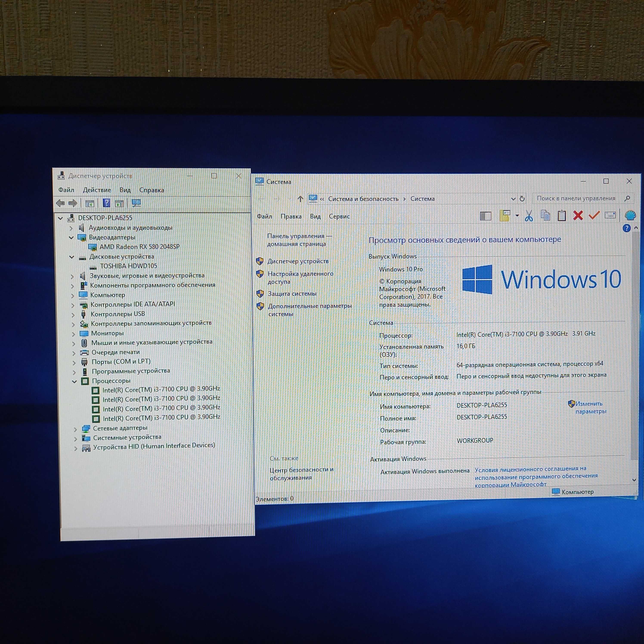Collapse the Видеоадаптеры category
The height and width of the screenshot is (644, 644).
tap(71, 238)
